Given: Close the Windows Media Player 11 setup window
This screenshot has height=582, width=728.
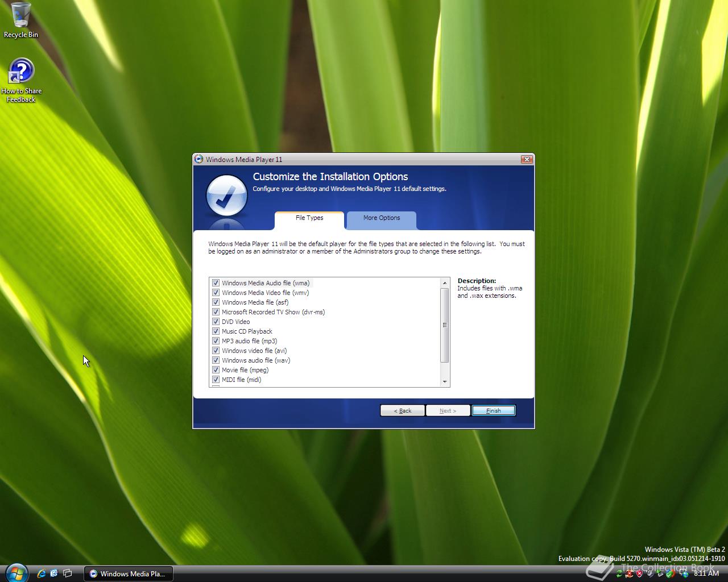Looking at the screenshot, I should click(x=527, y=159).
